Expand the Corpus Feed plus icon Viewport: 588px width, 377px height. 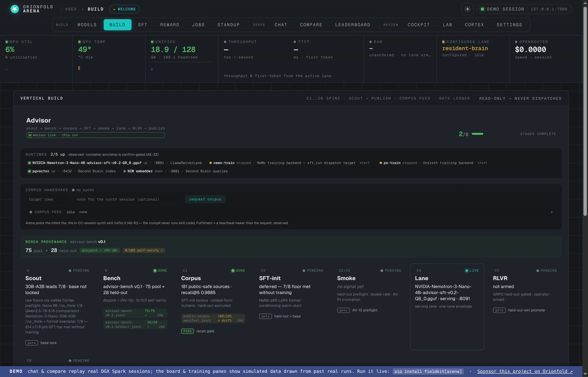point(552,212)
